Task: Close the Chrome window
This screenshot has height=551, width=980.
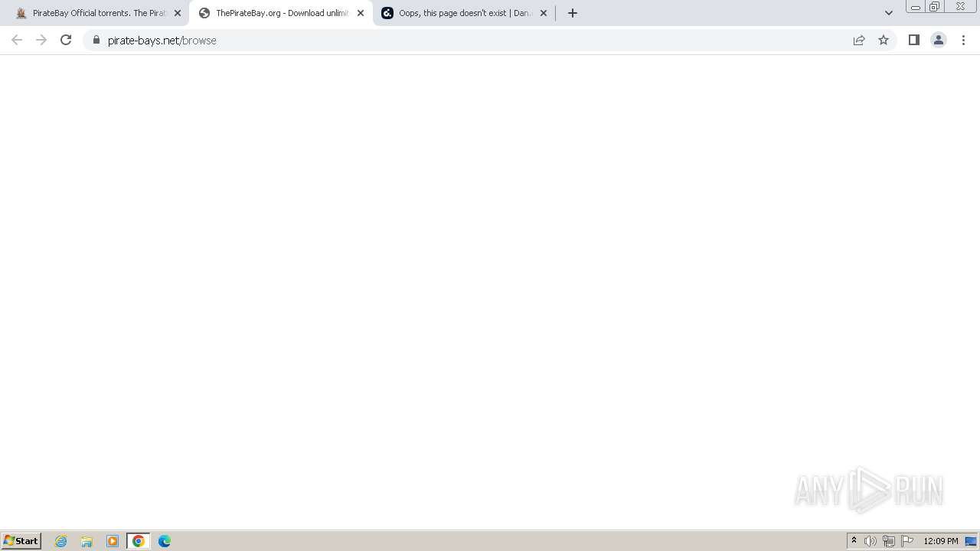Action: (960, 7)
